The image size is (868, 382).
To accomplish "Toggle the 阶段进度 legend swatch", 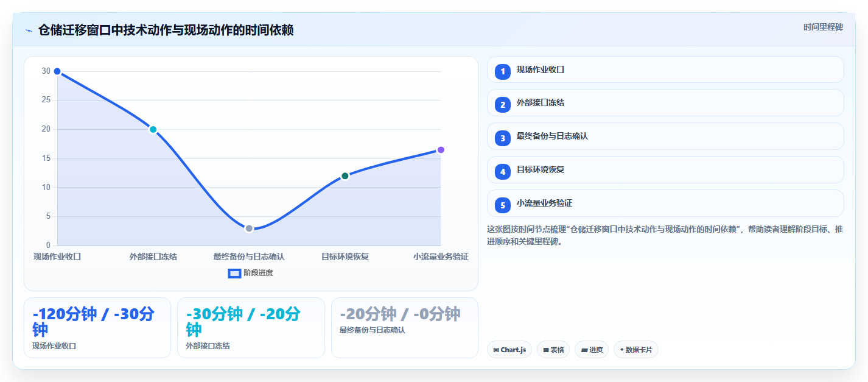I will tap(234, 273).
